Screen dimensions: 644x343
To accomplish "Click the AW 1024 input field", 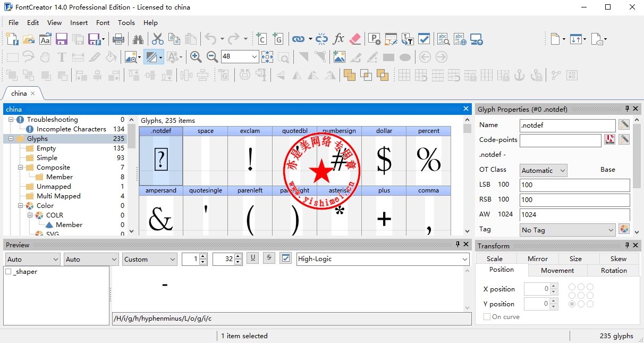I will (574, 215).
